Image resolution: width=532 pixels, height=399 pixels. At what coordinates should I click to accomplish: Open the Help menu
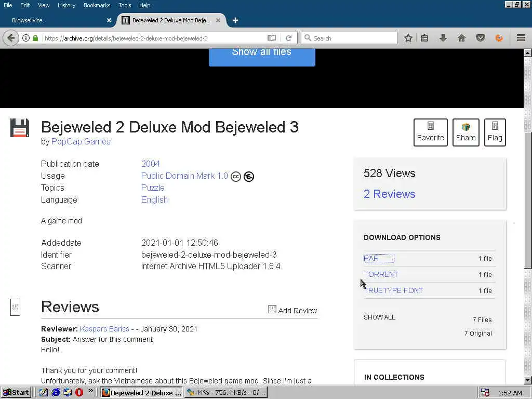(x=144, y=5)
